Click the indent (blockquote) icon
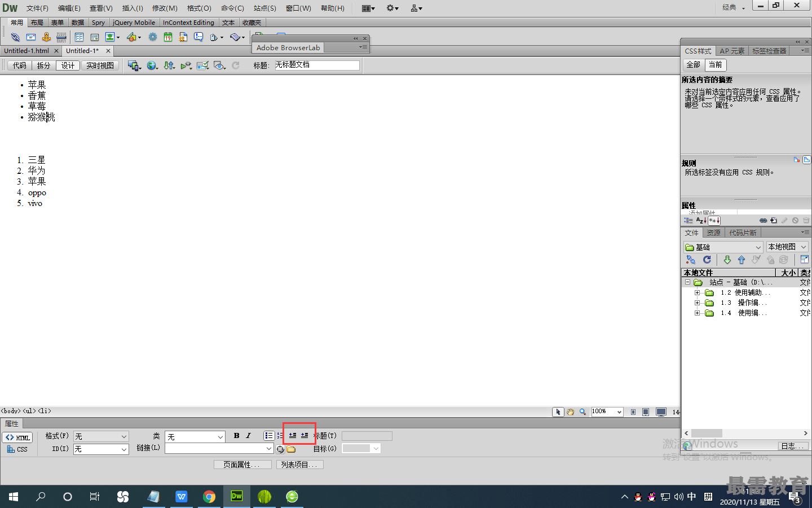 click(304, 436)
